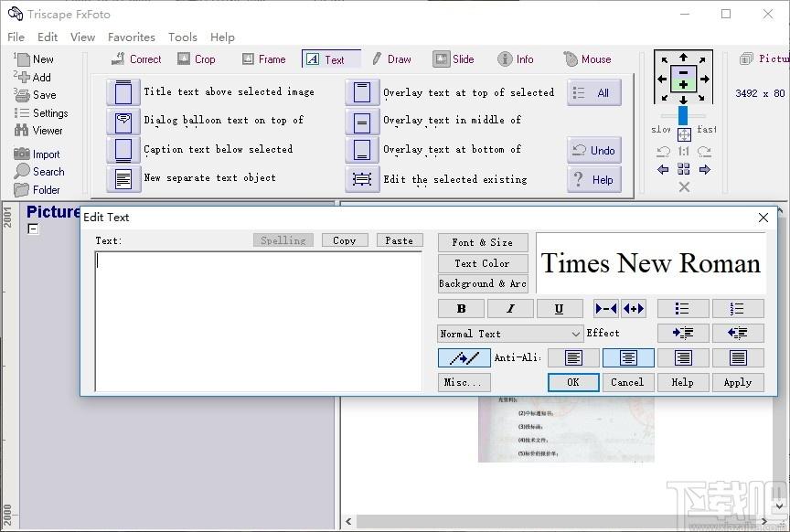The width and height of the screenshot is (790, 532).
Task: Click Apply in Edit Text dialog
Action: 738,382
